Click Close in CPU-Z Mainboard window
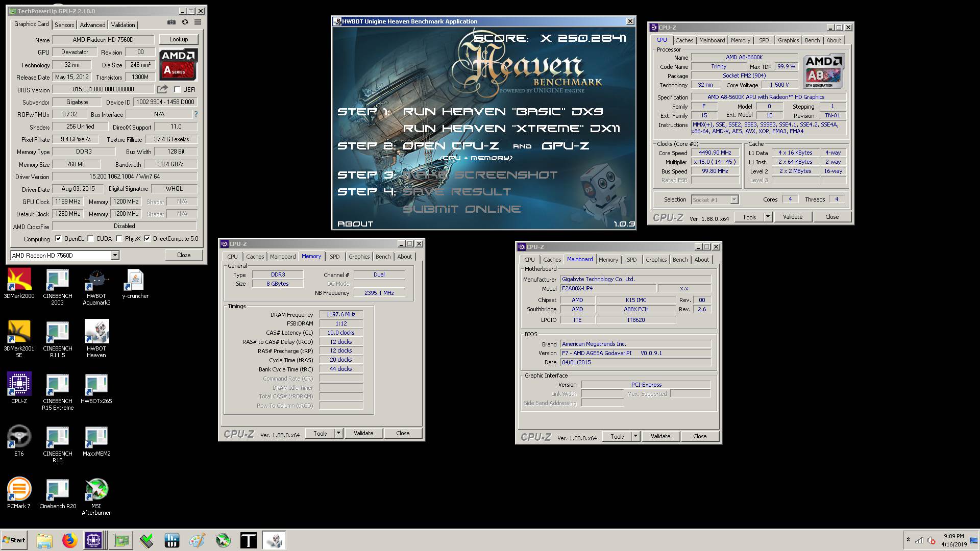 click(x=700, y=436)
